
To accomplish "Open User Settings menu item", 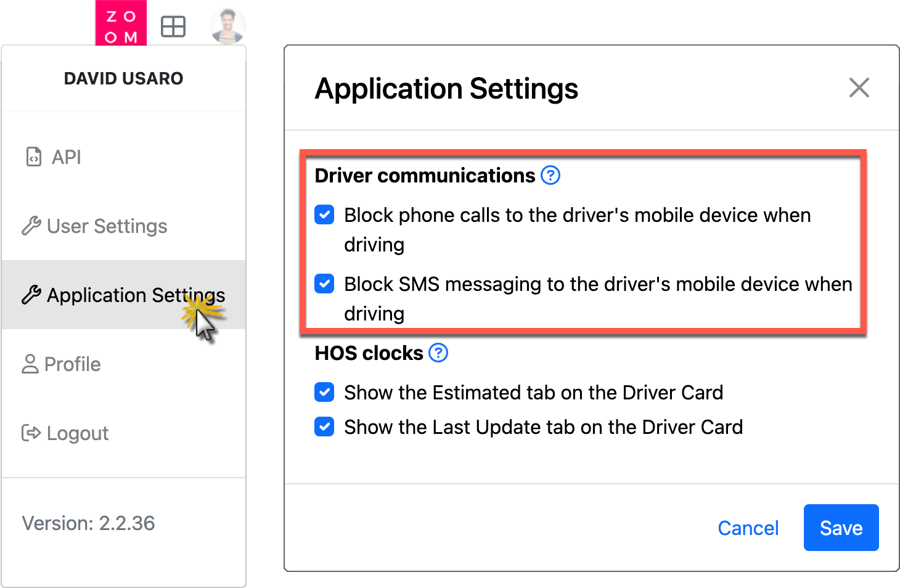I will pos(123,226).
